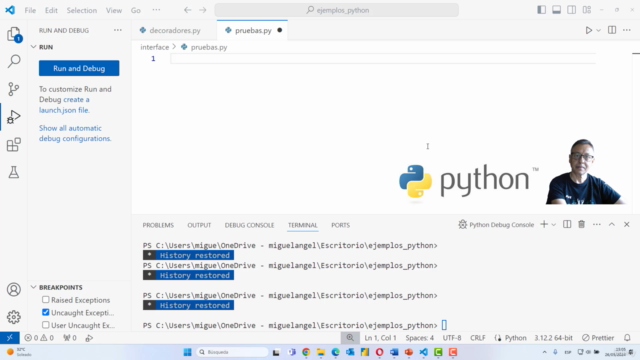The width and height of the screenshot is (640, 360).
Task: Click the Run Python File play icon
Action: click(589, 30)
